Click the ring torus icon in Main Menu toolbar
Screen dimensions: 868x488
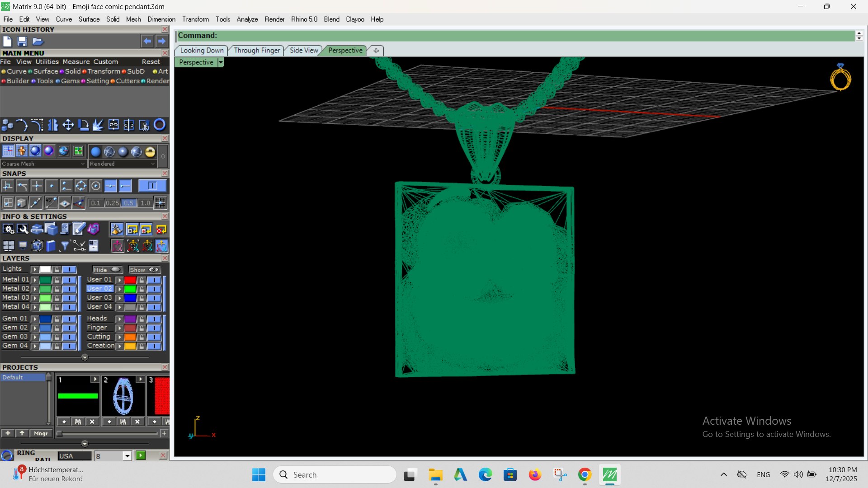click(x=160, y=125)
